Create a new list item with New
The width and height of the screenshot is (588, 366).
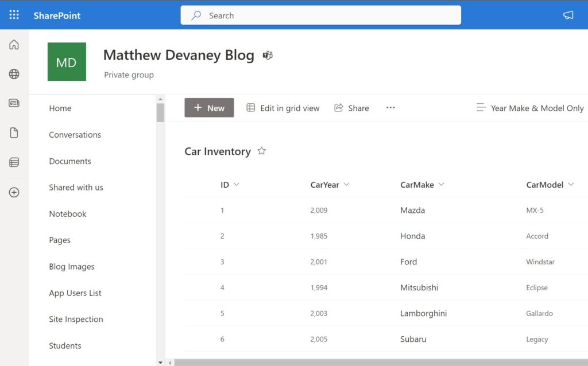click(x=209, y=108)
